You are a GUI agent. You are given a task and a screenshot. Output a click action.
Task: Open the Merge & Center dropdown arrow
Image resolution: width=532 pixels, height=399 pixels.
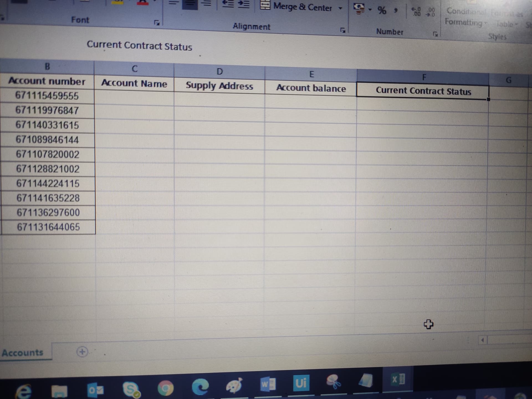(x=341, y=8)
